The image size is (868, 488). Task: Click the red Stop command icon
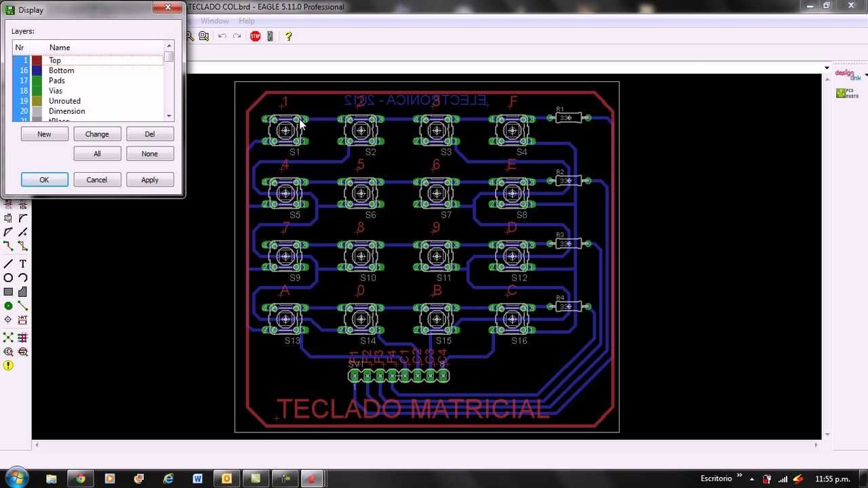(x=255, y=36)
